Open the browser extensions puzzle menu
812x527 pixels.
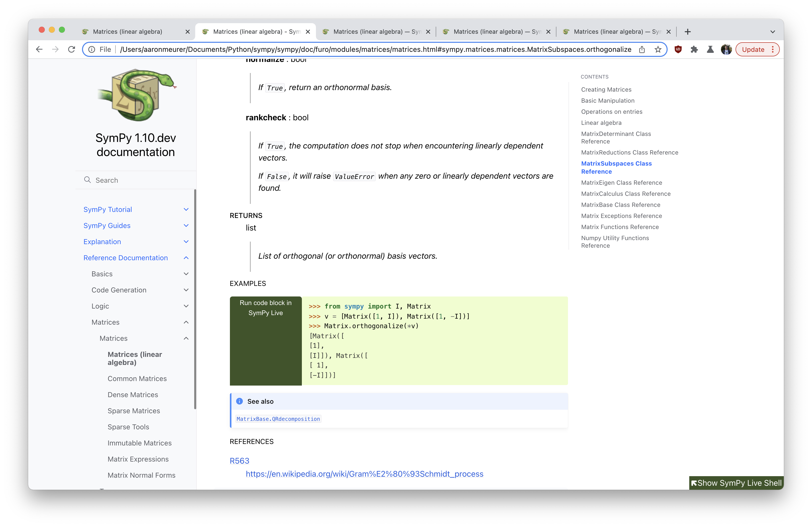coord(694,49)
